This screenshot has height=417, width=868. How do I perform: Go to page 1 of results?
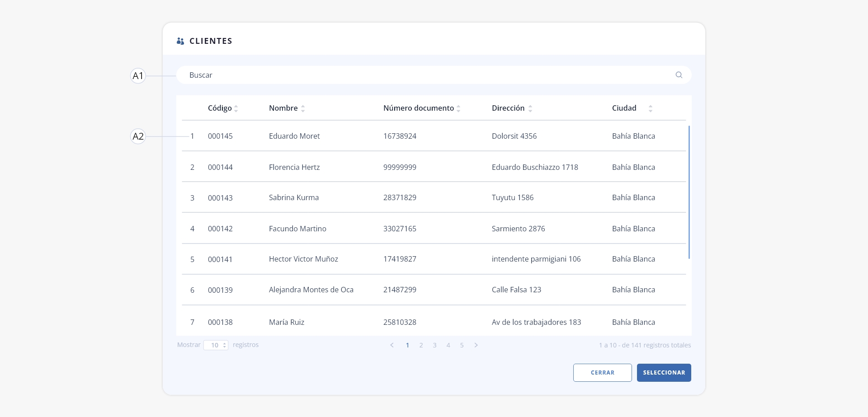[407, 345]
